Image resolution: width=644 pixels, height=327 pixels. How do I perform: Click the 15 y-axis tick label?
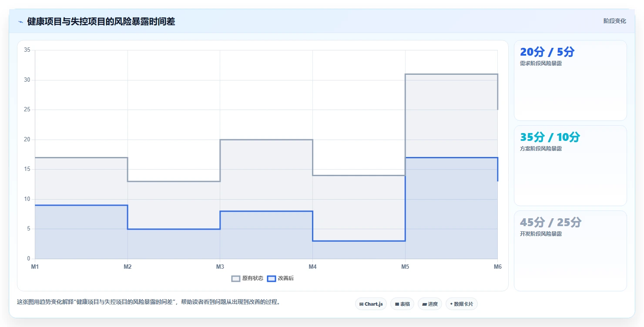tap(27, 169)
